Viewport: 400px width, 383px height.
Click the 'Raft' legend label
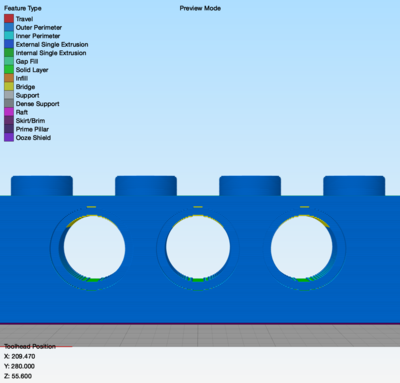(22, 112)
